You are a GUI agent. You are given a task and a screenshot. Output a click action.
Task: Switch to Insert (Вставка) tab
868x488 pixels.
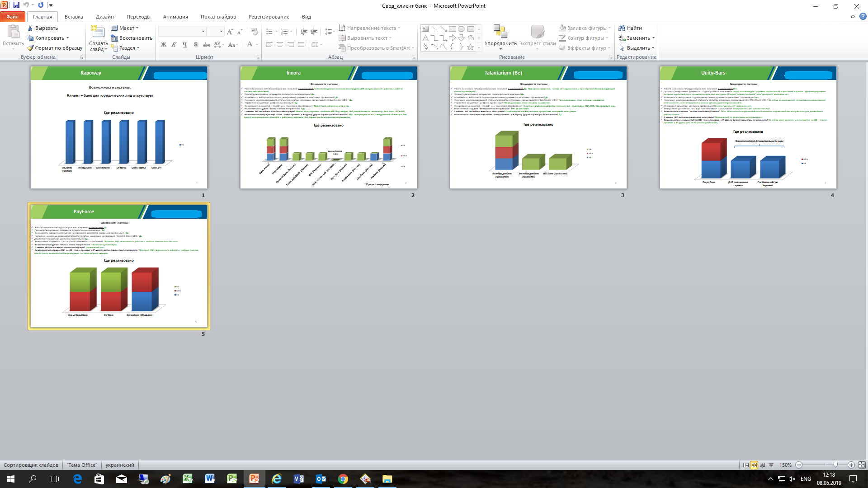[x=74, y=17]
